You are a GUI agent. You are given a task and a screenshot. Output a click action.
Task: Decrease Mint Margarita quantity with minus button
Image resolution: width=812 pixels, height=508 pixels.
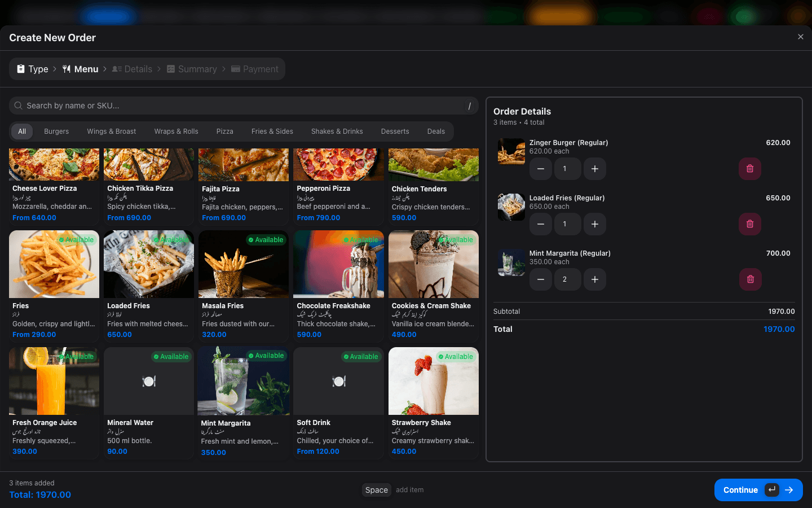[x=540, y=279]
